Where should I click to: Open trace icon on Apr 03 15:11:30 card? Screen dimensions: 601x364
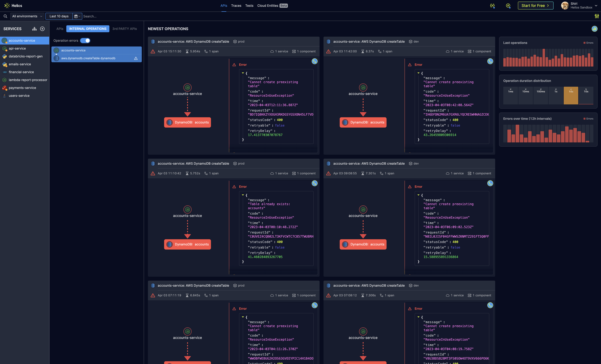tap(315, 61)
